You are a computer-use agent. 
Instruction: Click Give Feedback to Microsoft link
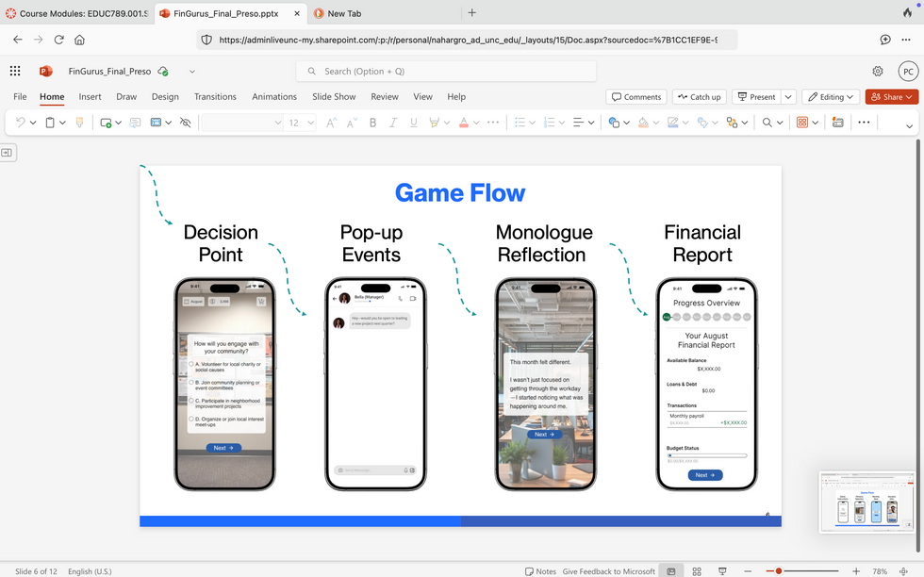[609, 571]
